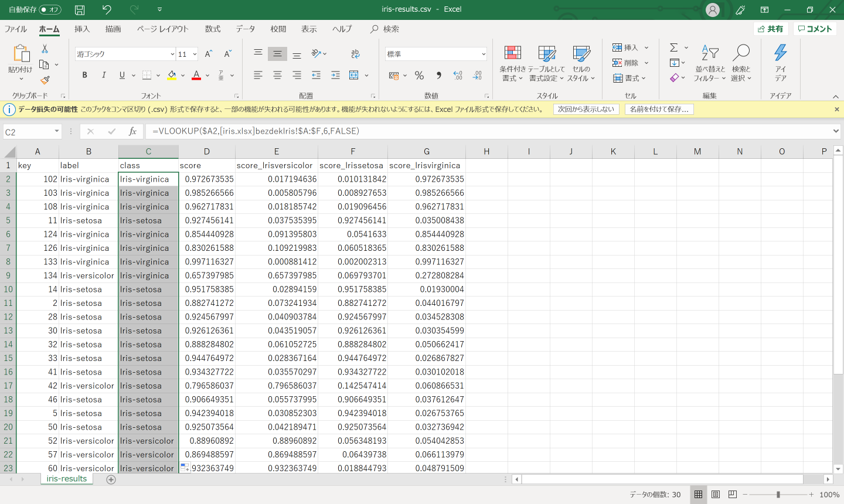Decrease indent icon
This screenshot has height=504, width=844.
click(x=316, y=75)
